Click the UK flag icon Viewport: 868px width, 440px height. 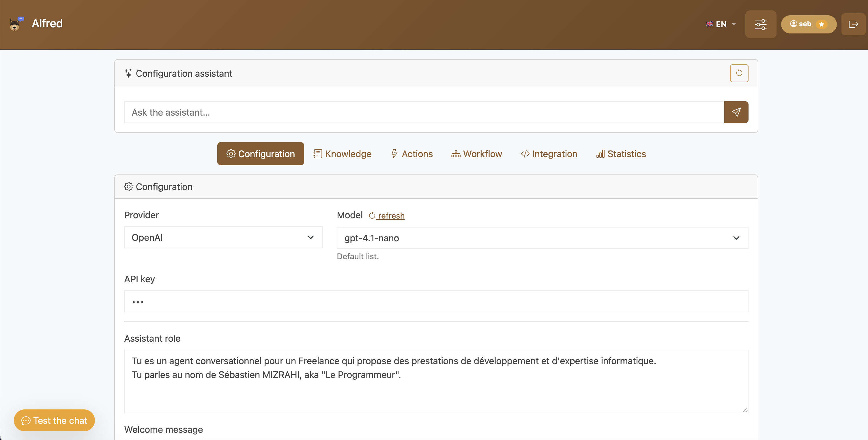(710, 24)
